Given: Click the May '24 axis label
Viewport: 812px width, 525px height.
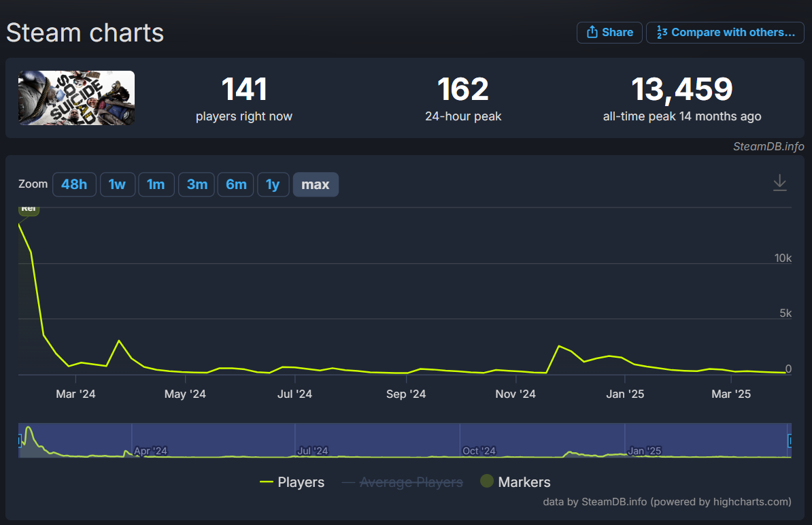Looking at the screenshot, I should point(185,394).
